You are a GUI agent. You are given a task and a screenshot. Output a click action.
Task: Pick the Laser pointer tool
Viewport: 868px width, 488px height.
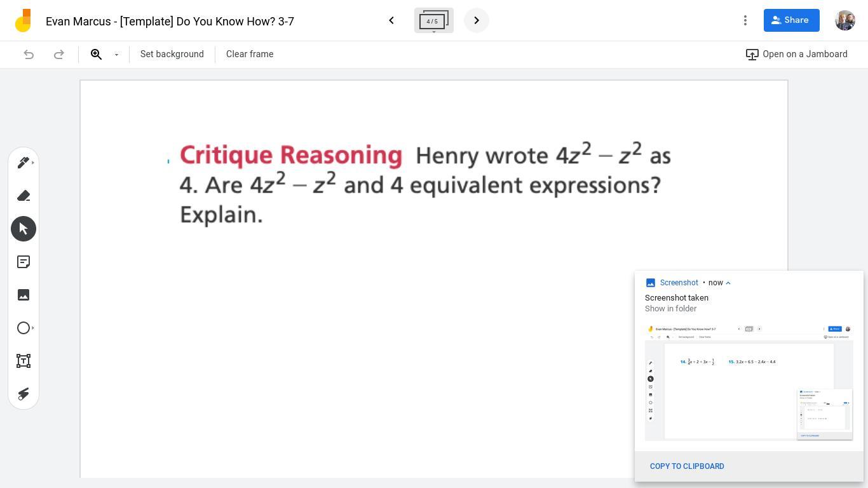point(24,394)
